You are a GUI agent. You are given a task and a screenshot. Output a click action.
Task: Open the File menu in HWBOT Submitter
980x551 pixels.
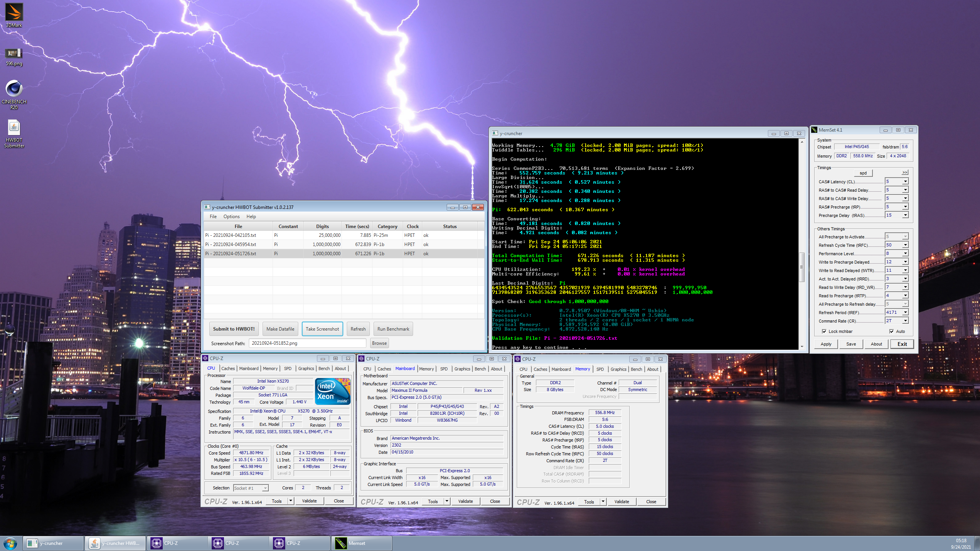click(213, 217)
